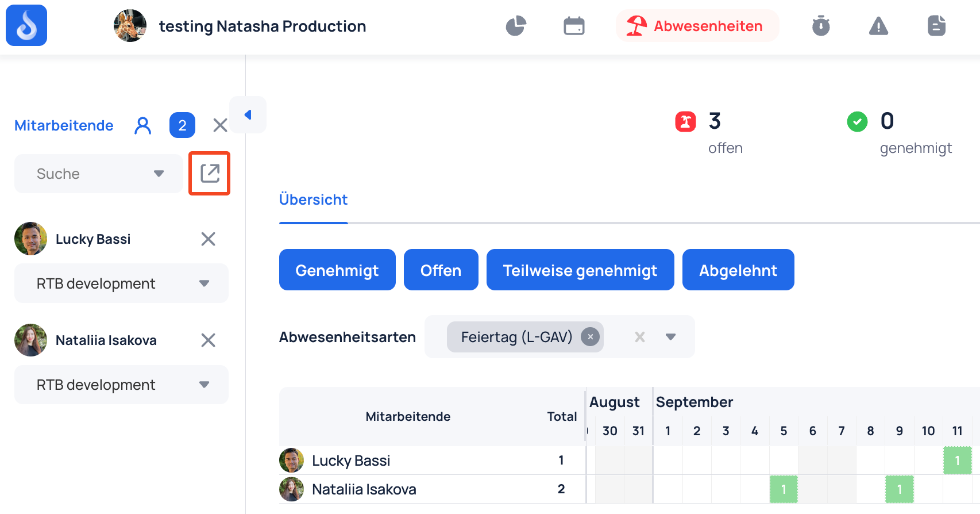Click the giraffe profile avatar
This screenshot has width=980, height=514.
[130, 26]
